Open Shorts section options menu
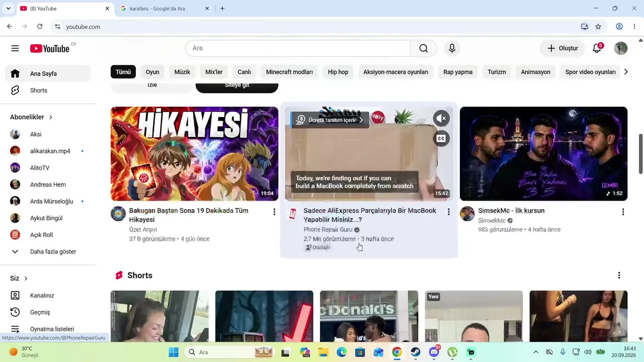The image size is (644, 362). click(619, 276)
